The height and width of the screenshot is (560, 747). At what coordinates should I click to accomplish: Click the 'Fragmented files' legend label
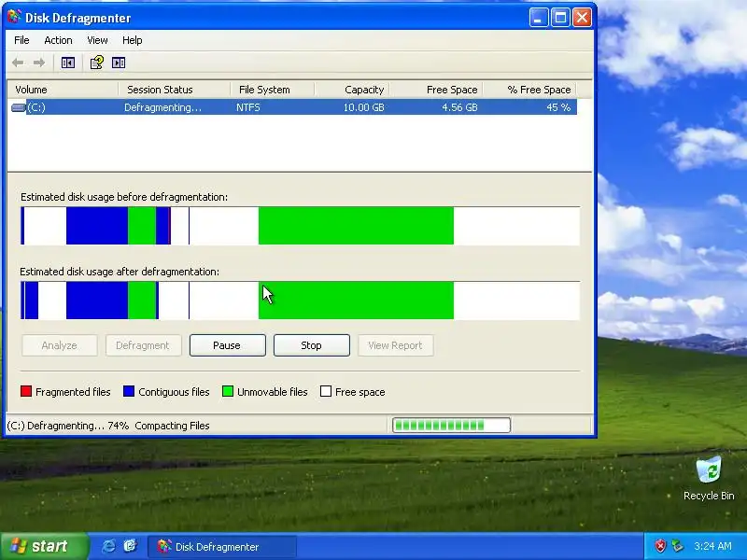coord(73,392)
